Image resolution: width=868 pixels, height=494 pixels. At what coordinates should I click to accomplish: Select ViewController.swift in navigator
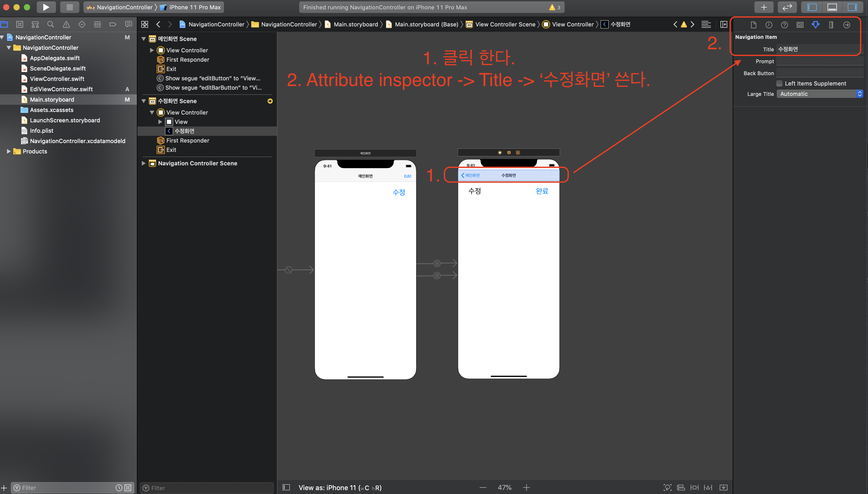[x=57, y=79]
